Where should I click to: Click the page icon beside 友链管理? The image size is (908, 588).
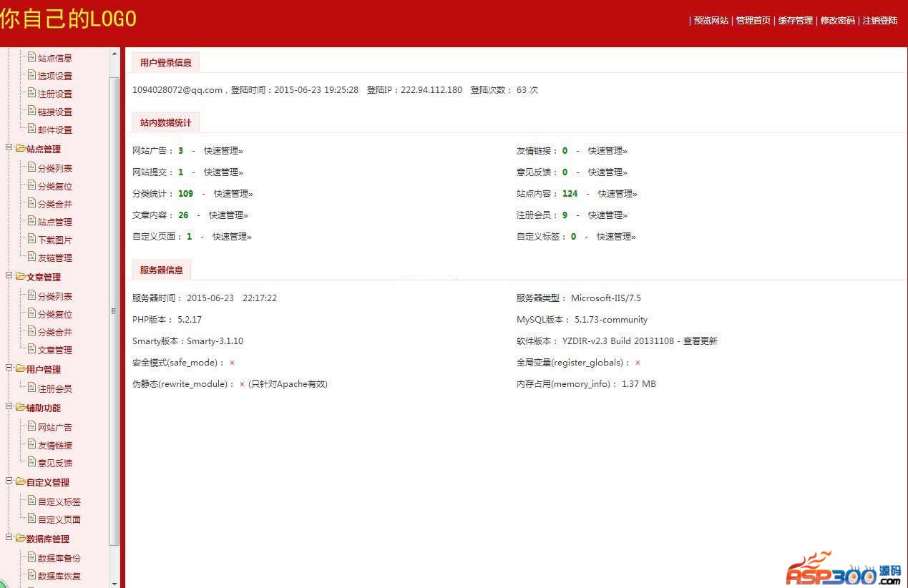click(31, 257)
